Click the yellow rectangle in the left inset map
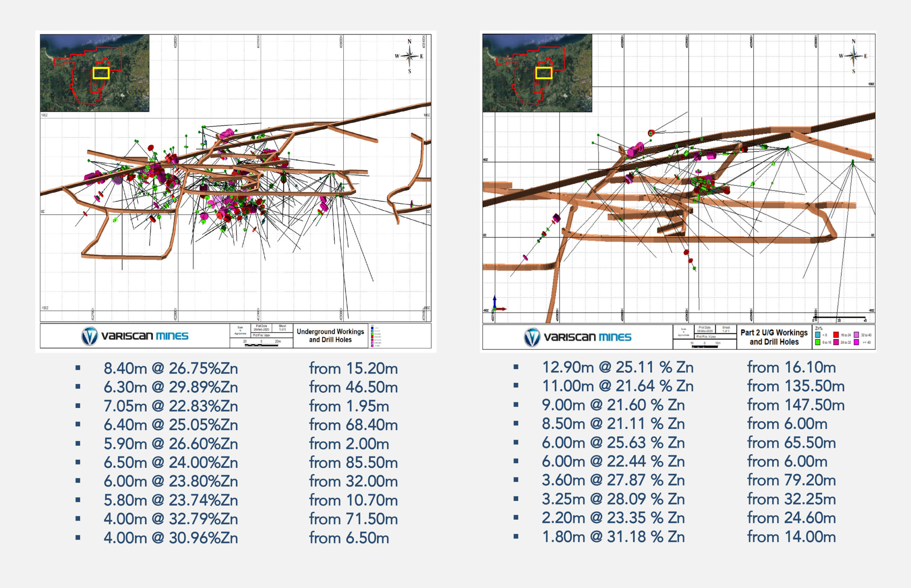 pyautogui.click(x=101, y=73)
